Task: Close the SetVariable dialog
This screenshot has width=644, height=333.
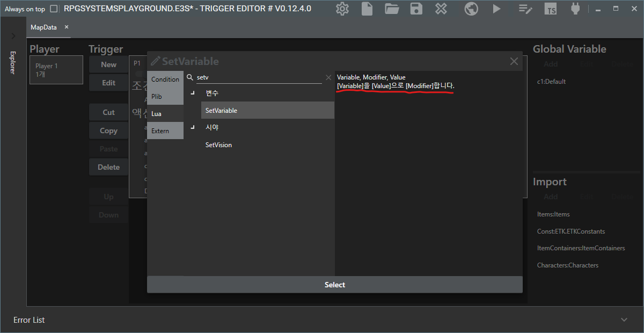Action: pyautogui.click(x=514, y=61)
